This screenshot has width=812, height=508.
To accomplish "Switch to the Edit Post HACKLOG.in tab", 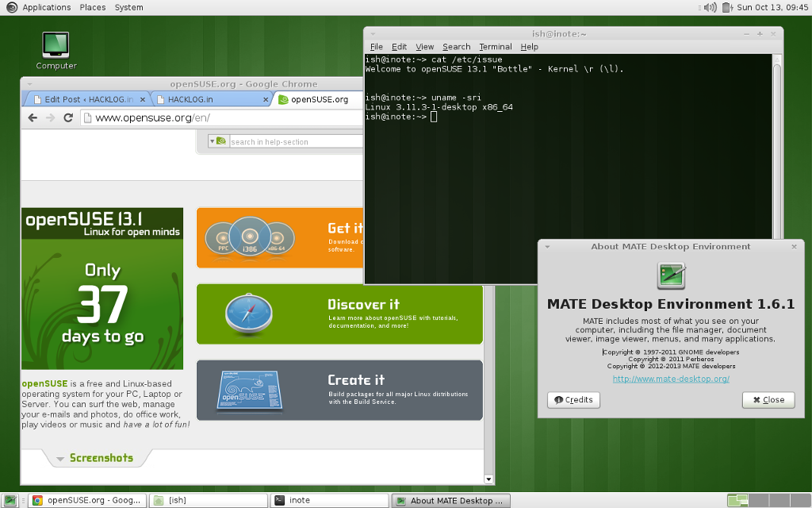I will 87,99.
